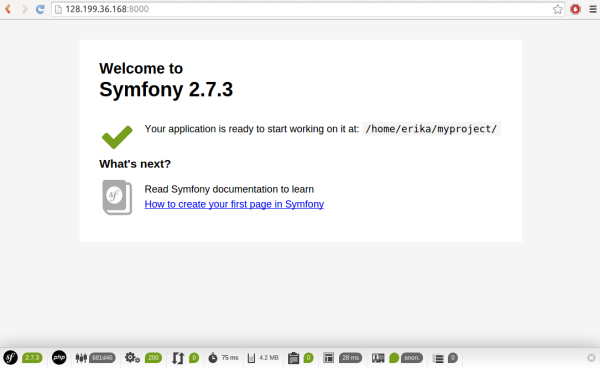Open link How to create your first page in Symfony
Viewport: 600px width, 368px height.
[234, 204]
